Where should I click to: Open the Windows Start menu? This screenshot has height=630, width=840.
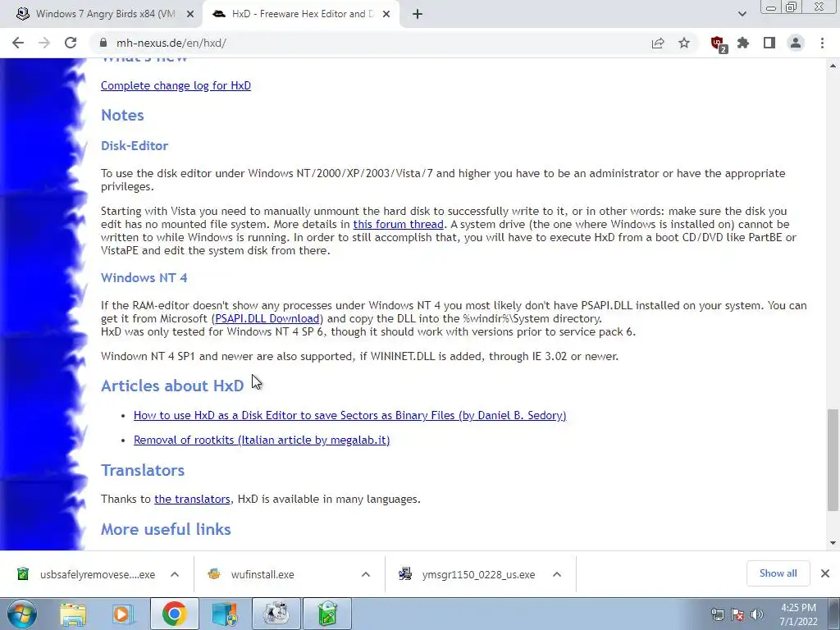(x=22, y=614)
